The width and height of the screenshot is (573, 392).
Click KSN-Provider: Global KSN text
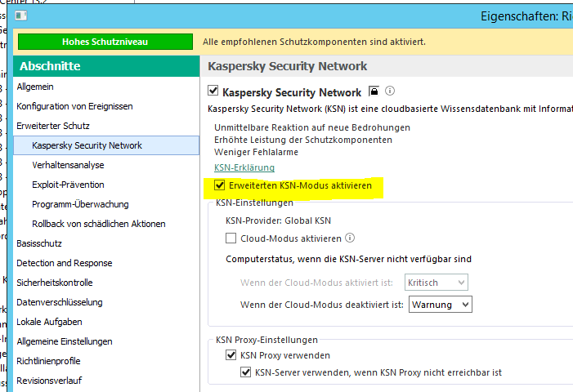tap(279, 220)
